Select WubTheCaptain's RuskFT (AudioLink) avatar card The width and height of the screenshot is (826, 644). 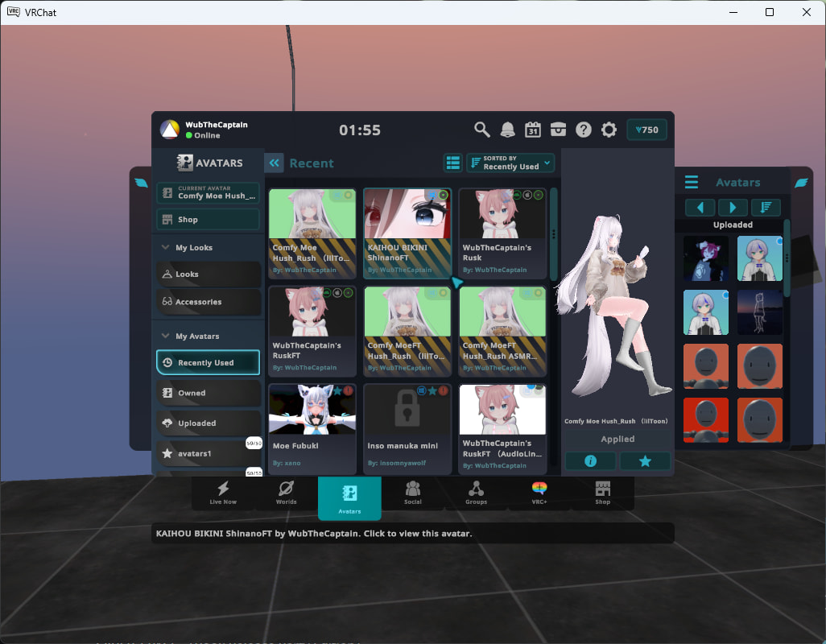coord(502,428)
